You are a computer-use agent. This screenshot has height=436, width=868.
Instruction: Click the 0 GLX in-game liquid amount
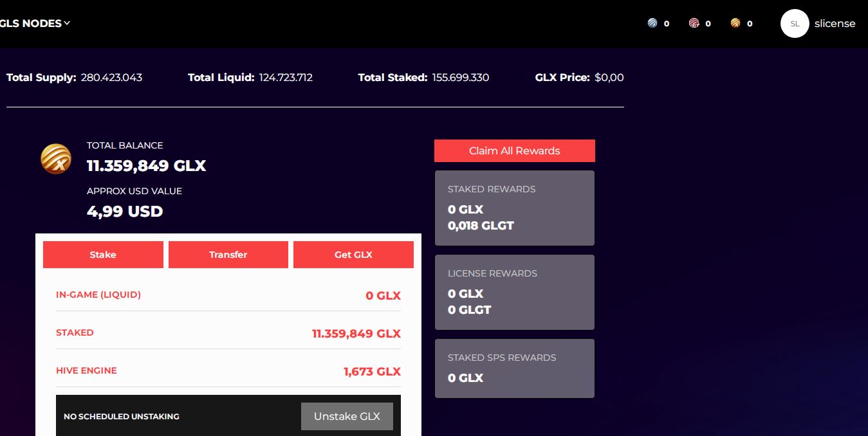[383, 296]
